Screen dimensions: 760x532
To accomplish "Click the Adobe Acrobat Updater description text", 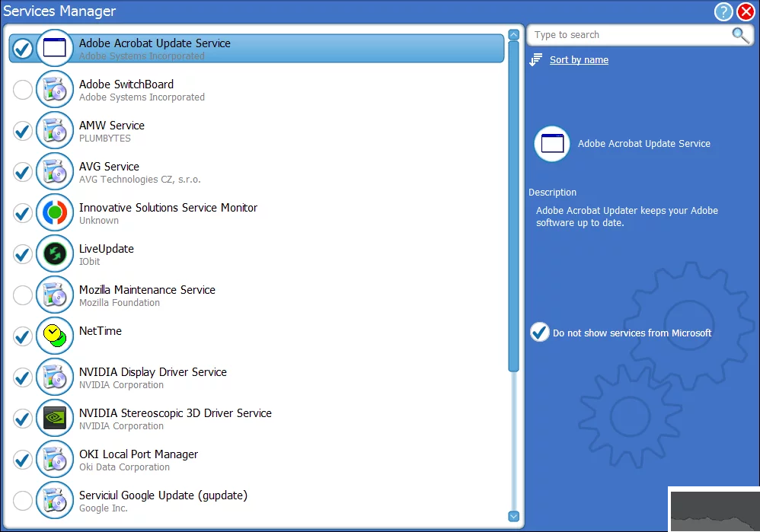I will click(627, 217).
